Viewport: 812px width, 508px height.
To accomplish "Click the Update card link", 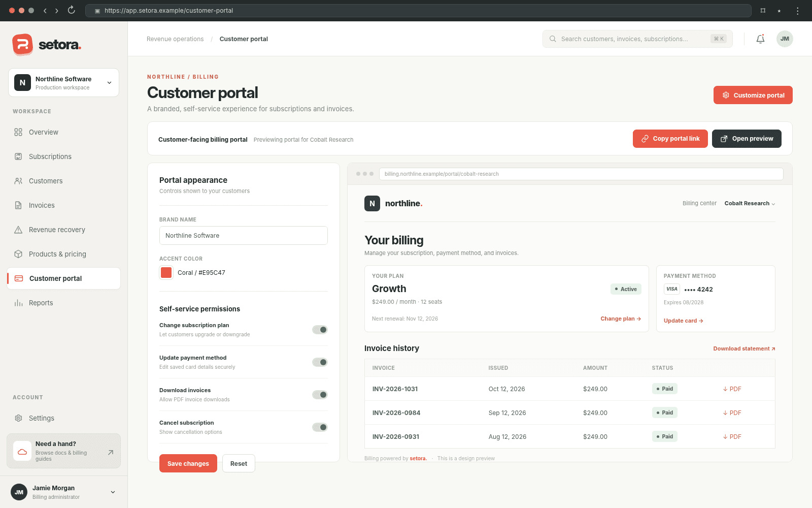I will coord(683,321).
